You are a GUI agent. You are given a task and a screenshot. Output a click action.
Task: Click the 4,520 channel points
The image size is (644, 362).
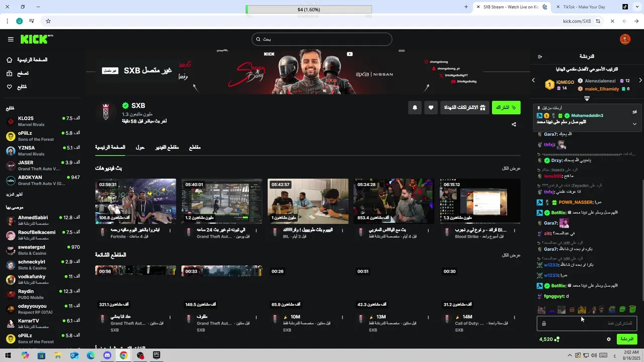pyautogui.click(x=549, y=339)
